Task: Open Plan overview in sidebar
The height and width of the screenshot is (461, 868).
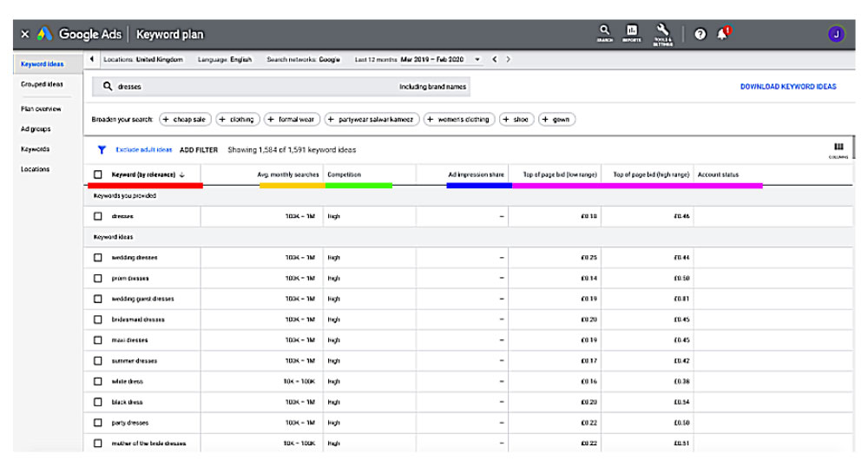Action: (41, 109)
